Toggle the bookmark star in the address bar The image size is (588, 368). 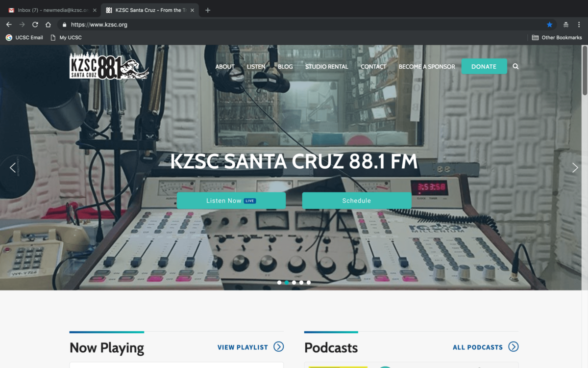(549, 24)
